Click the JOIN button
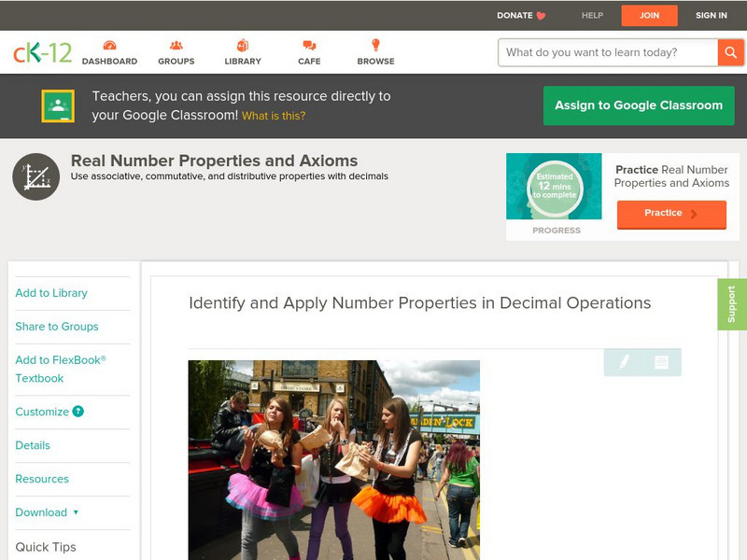Viewport: 747px width, 560px height. pos(649,16)
